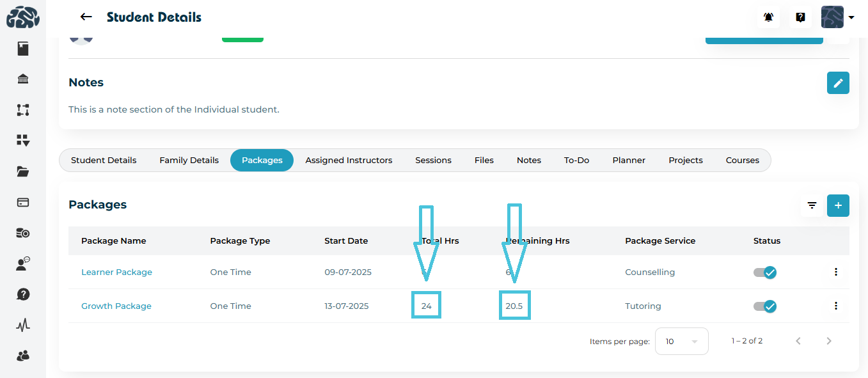The image size is (868, 378).
Task: Open the notifications bell icon
Action: click(x=769, y=17)
